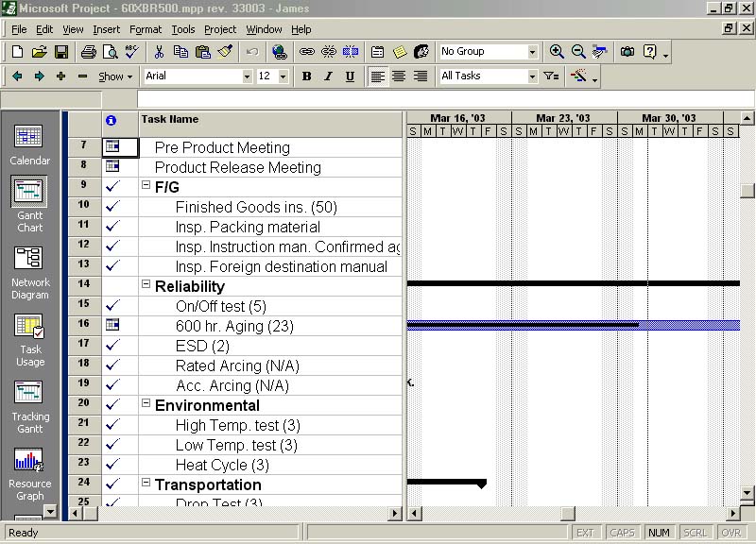Toggle bold formatting
Viewport: 756px width, 544px height.
point(306,76)
